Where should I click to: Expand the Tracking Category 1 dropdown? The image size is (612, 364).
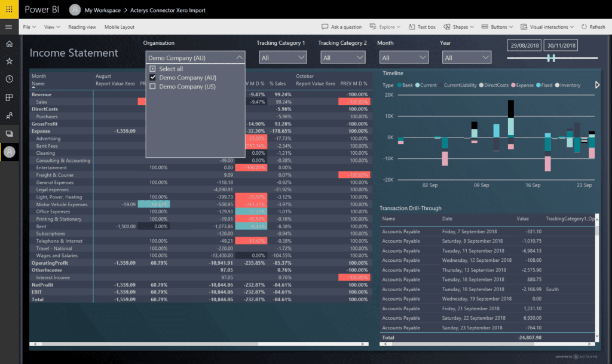coord(283,57)
